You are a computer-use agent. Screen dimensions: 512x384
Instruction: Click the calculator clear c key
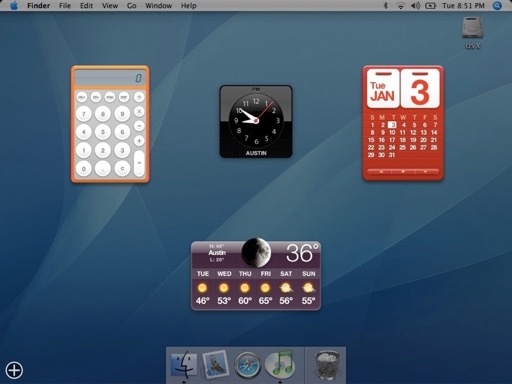click(122, 169)
